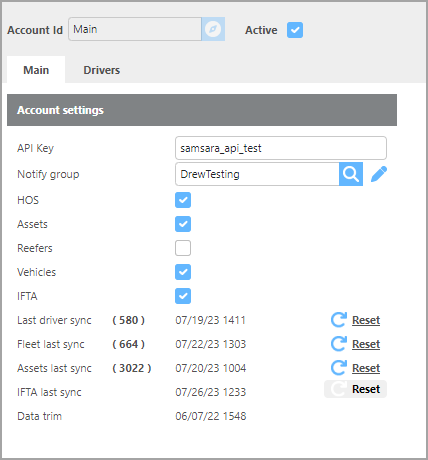Image resolution: width=428 pixels, height=460 pixels.
Task: Click the pencil edit icon for Notify group
Action: tap(379, 174)
